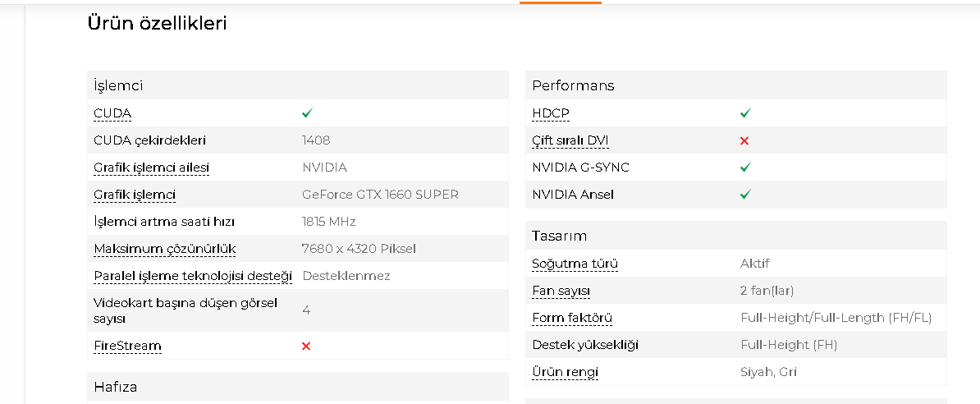Screen dimensions: 980x404
Task: Click the red X beside Çift sıralı DVI
Action: 744,141
